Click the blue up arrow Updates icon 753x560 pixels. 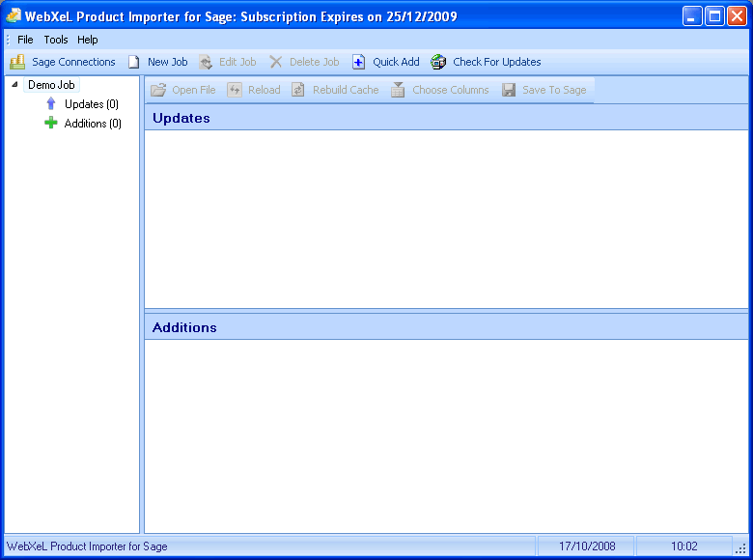point(51,103)
